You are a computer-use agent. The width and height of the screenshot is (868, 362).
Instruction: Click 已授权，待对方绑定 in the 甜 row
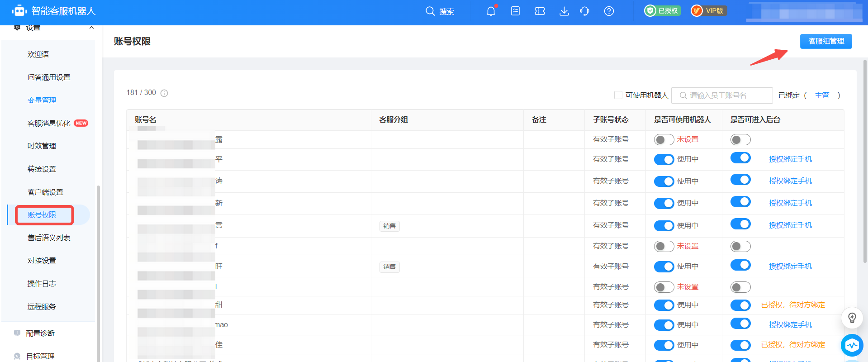(x=793, y=305)
